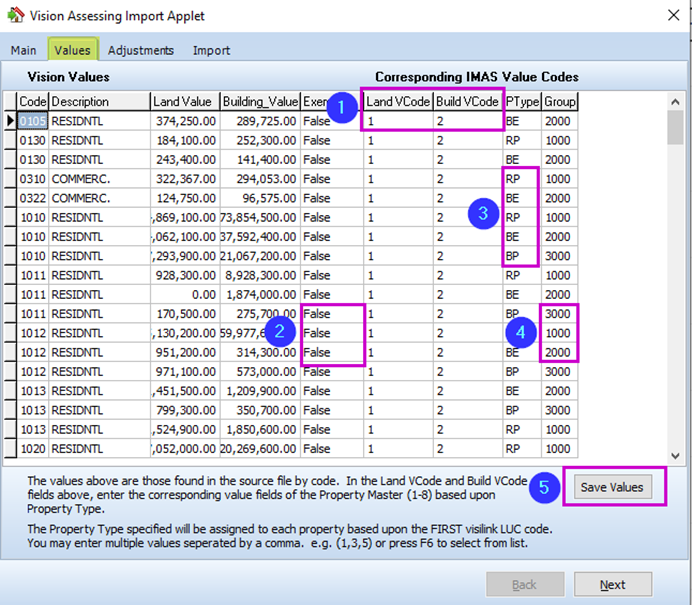The width and height of the screenshot is (692, 605).
Task: Click building value 21,067,200.00
Action: click(260, 256)
